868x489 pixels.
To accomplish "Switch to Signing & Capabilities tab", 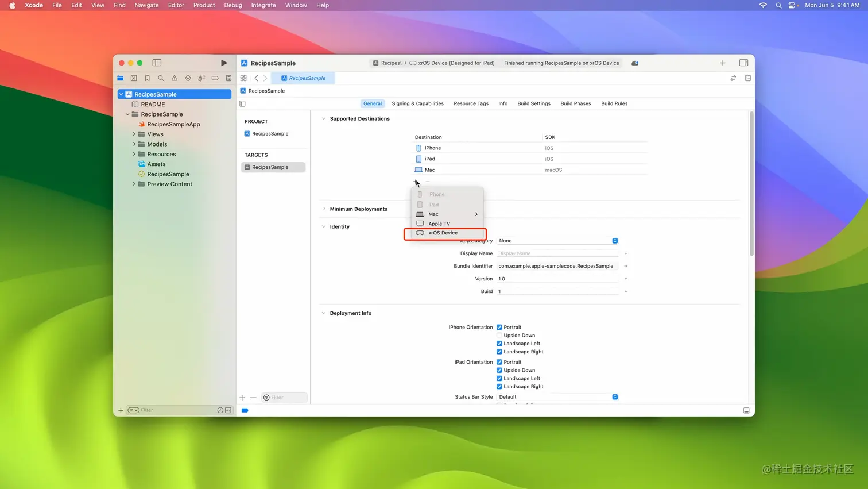I will coord(417,104).
